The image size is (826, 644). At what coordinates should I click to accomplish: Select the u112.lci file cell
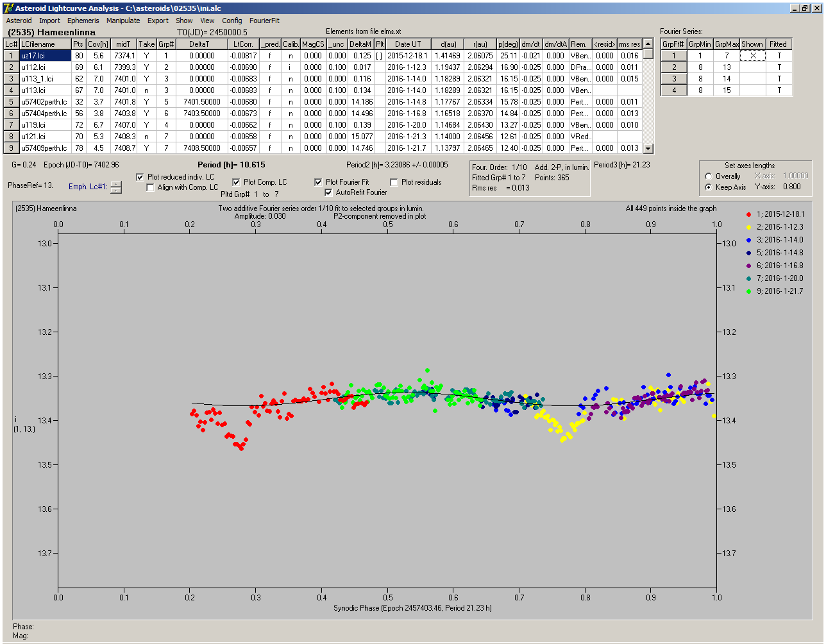click(x=45, y=67)
